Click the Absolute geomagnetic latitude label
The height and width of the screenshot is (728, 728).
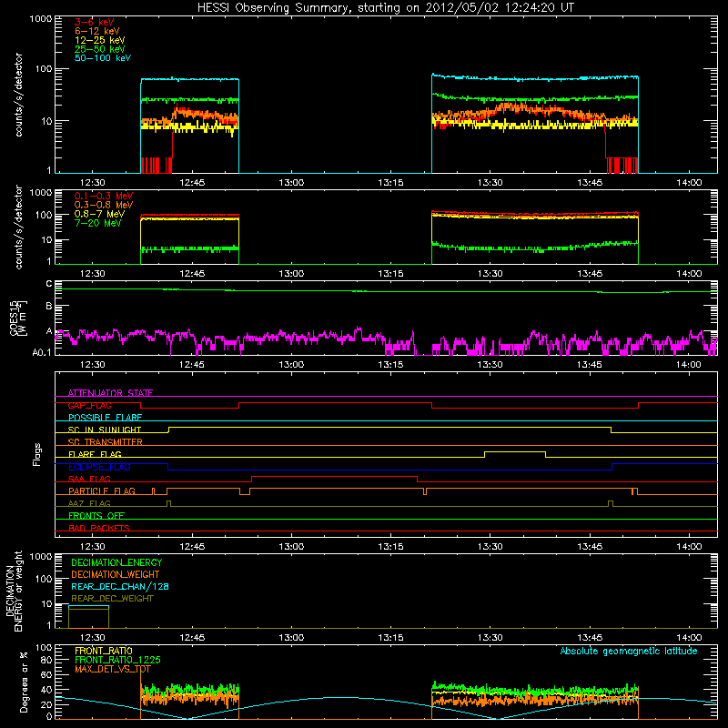(629, 651)
